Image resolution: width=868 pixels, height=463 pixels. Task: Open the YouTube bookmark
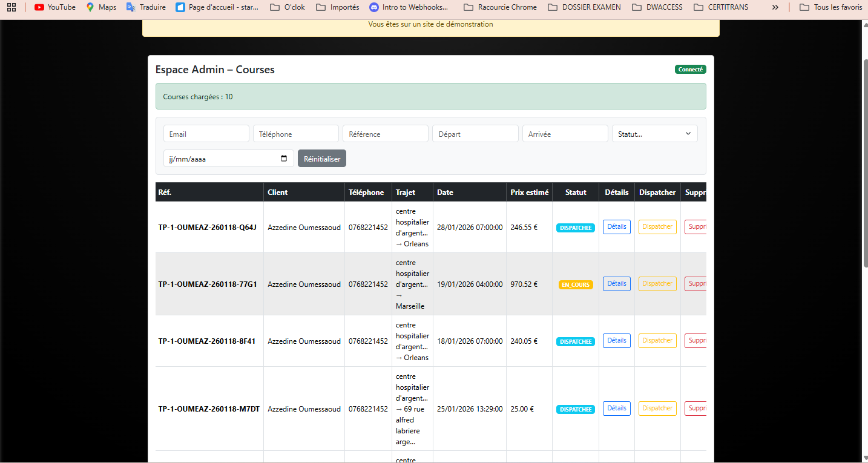coord(54,7)
